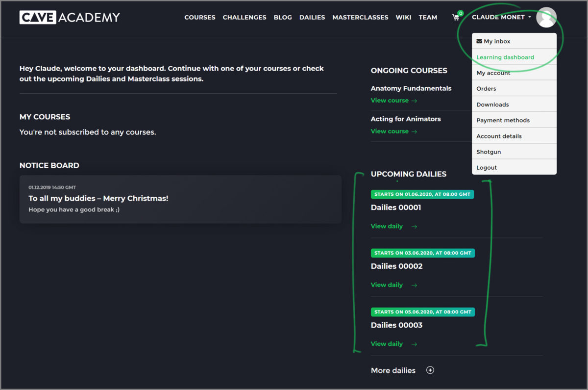Navigate to Dailies in the header
This screenshot has height=390, width=588.
pyautogui.click(x=312, y=17)
